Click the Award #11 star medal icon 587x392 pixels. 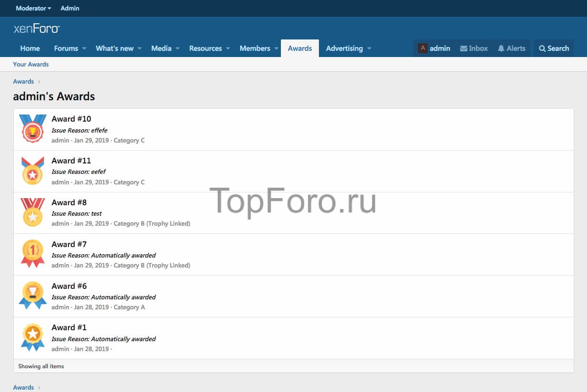point(33,171)
